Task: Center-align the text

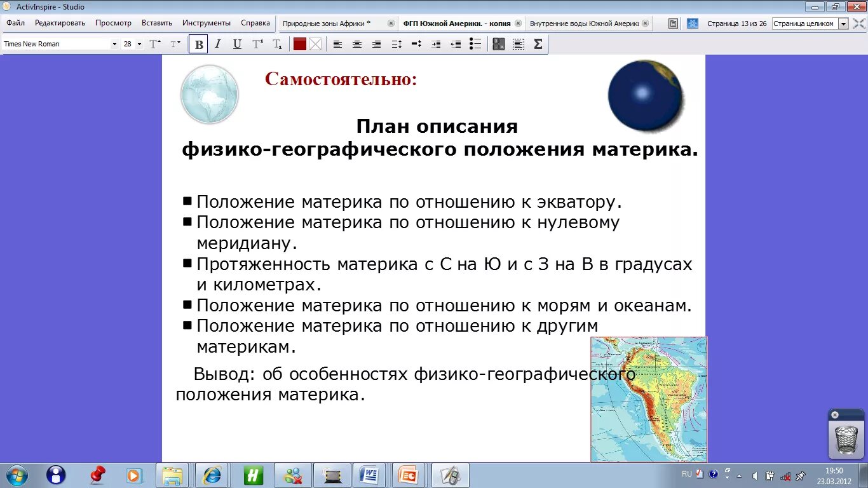Action: pos(357,44)
